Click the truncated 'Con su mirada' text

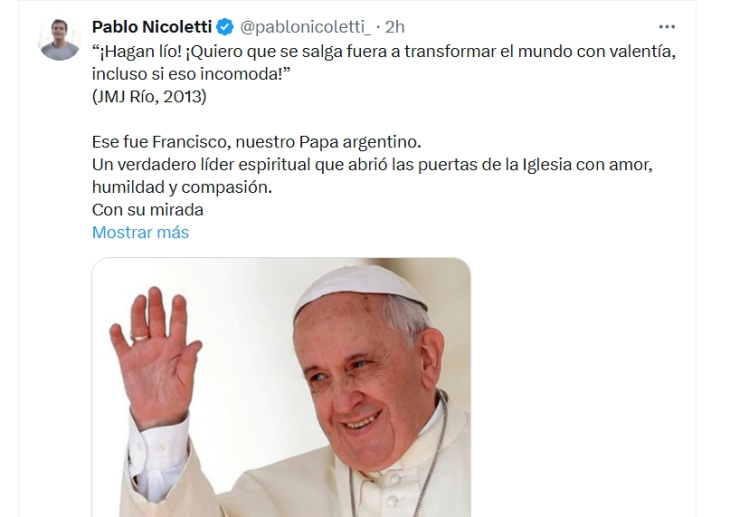pos(148,210)
